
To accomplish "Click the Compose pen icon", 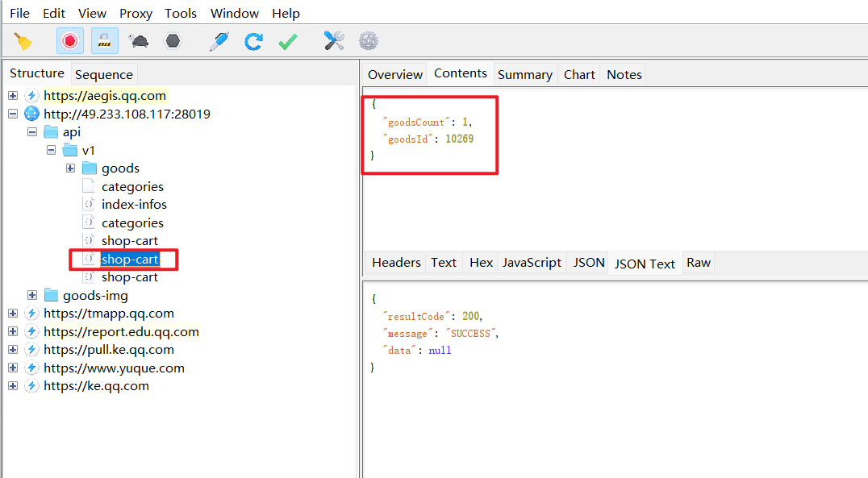I will click(x=219, y=41).
